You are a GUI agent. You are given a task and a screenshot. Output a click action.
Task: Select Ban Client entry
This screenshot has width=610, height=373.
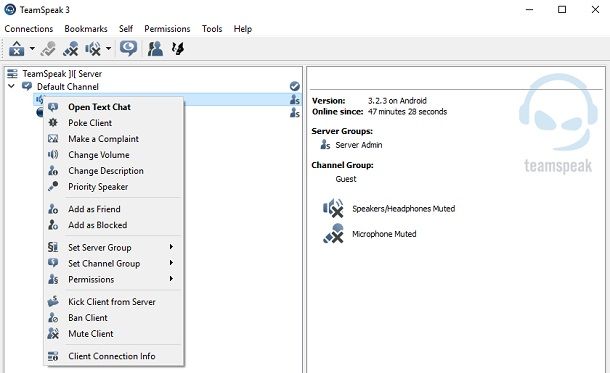point(114,318)
